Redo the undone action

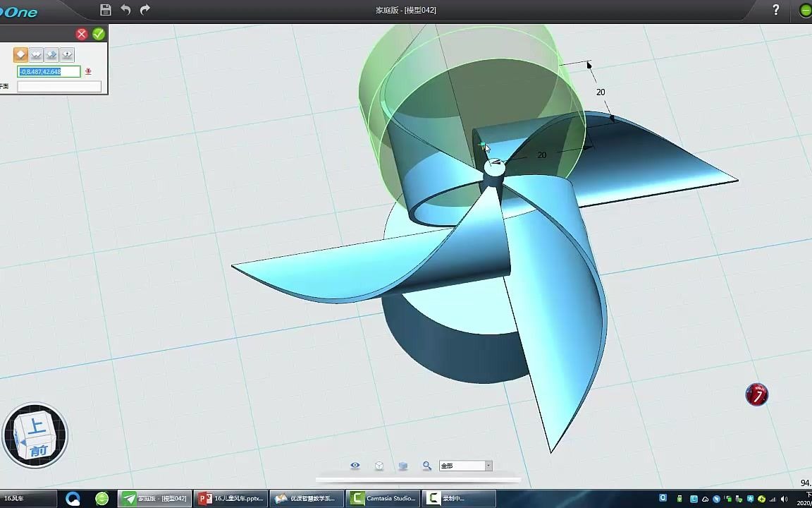145,9
